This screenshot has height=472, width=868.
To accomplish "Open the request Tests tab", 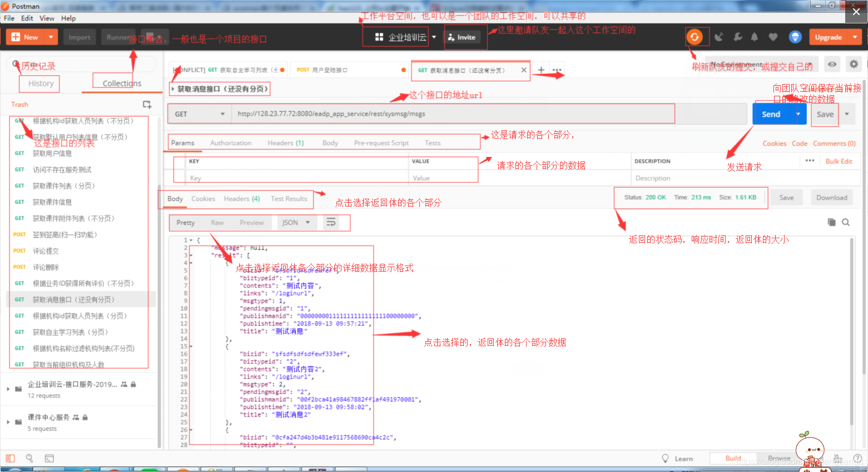I will 433,143.
